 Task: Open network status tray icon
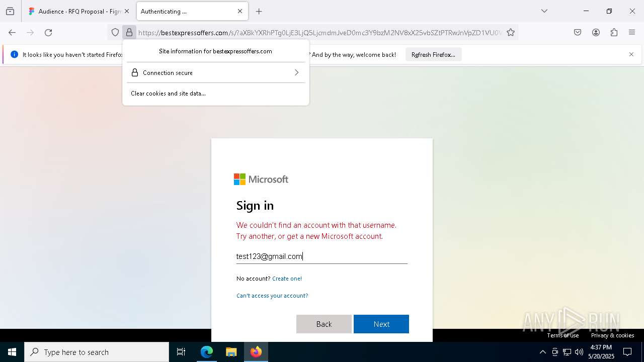point(567,352)
